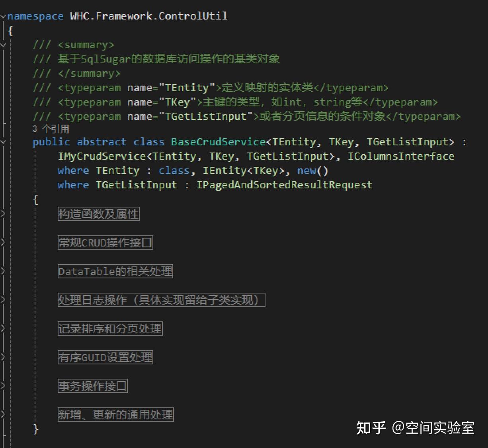Collapse the BaseCrudService class definition
Viewport: 488px width, 448px height.
[x=3, y=142]
